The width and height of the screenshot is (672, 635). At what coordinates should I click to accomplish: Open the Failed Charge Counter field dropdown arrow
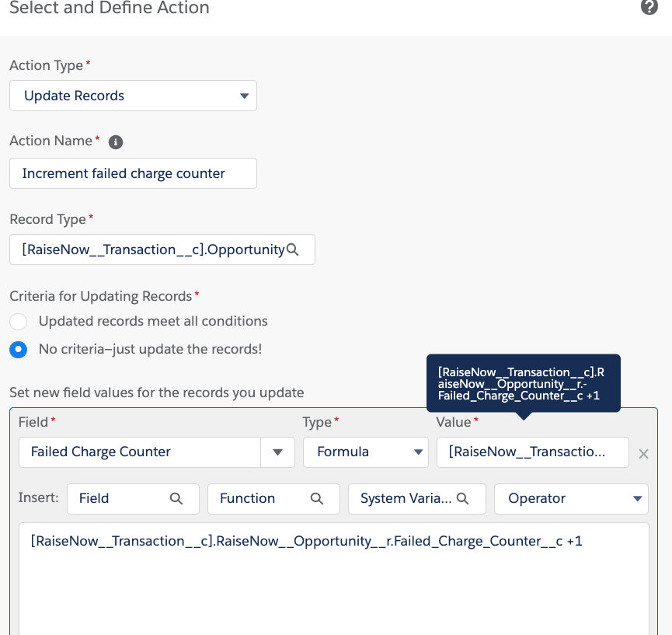[277, 452]
